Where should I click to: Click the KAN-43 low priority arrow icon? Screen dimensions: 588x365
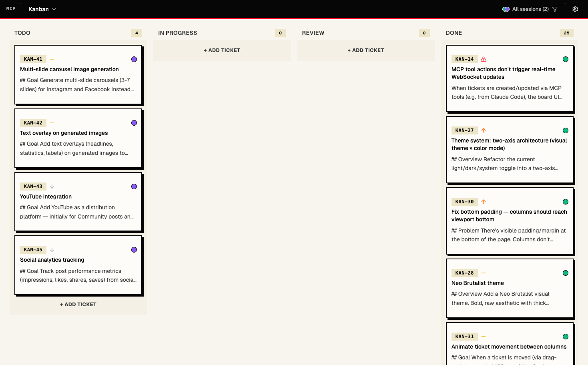pos(52,187)
